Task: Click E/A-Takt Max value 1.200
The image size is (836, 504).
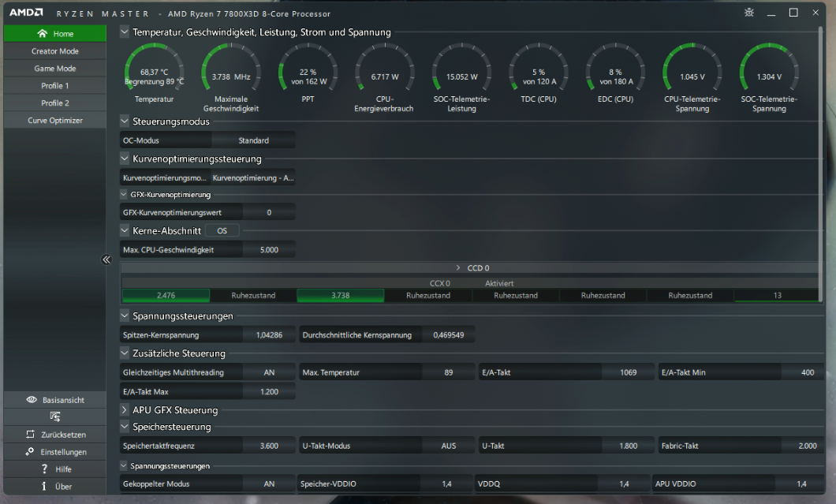Action: coord(269,391)
